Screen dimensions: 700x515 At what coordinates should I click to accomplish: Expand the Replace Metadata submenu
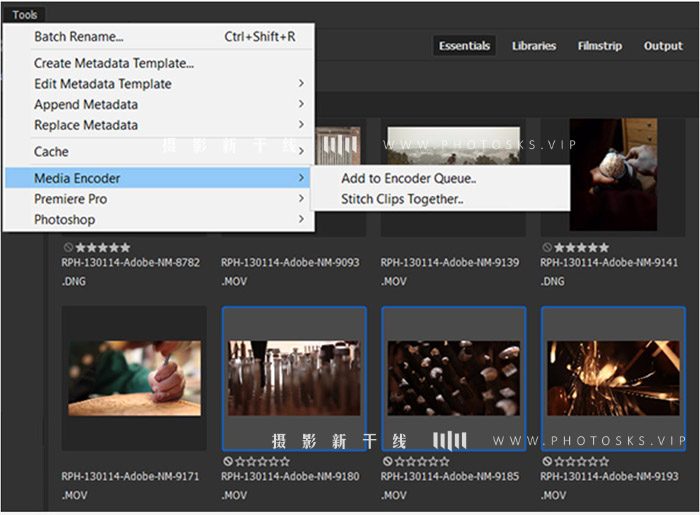[159, 125]
